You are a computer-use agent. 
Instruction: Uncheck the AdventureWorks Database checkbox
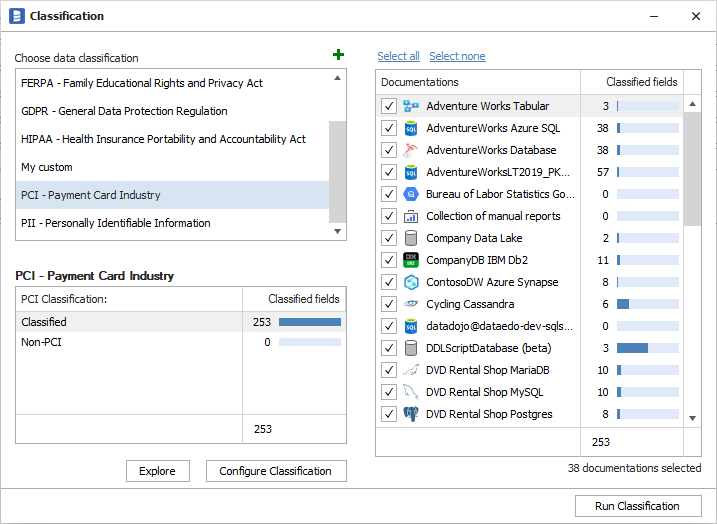pyautogui.click(x=389, y=150)
